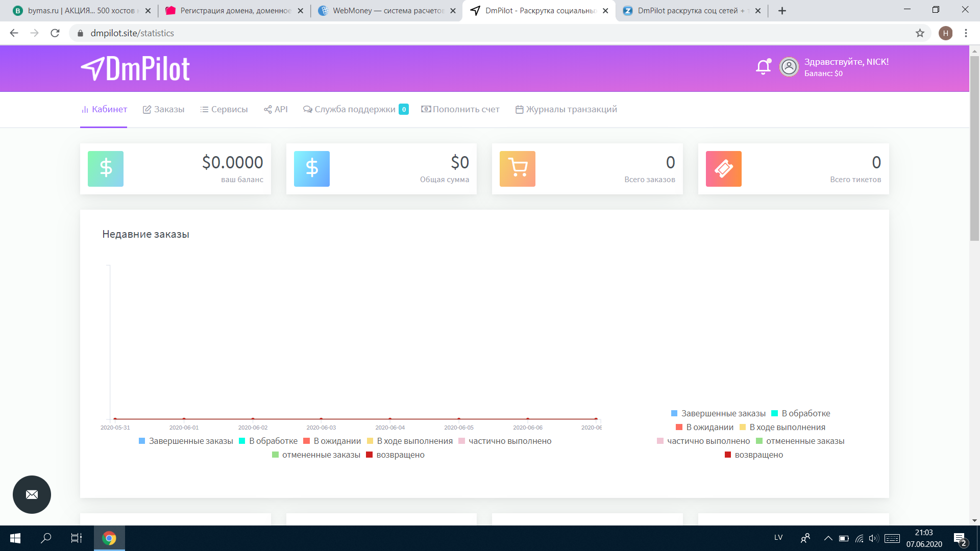Viewport: 980px width, 551px height.
Task: Click the battery tray icon
Action: [844, 538]
